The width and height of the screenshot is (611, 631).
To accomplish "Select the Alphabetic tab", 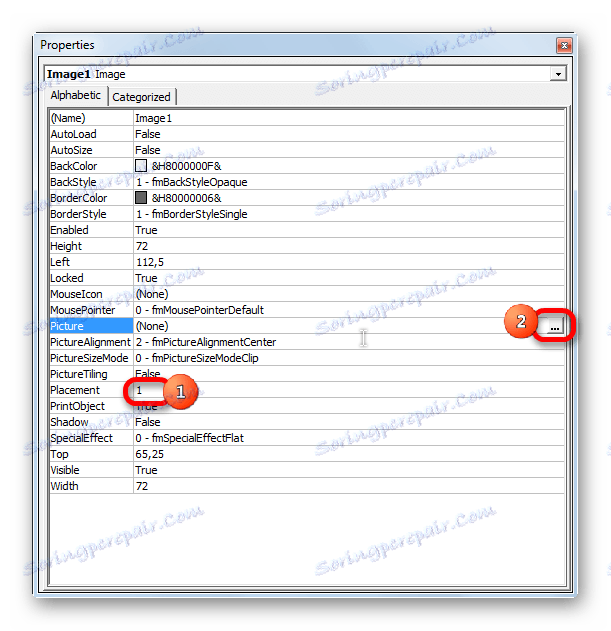I will pos(76,95).
